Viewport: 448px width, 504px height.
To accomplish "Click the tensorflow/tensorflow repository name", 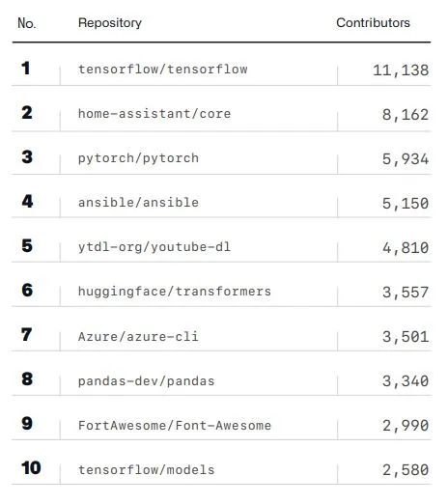I will click(x=163, y=70).
